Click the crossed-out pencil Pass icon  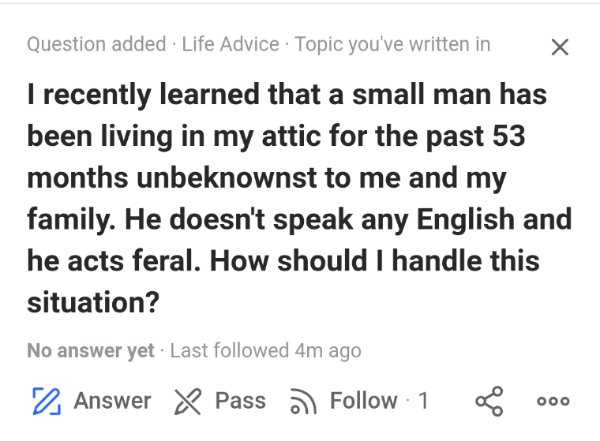(x=188, y=401)
